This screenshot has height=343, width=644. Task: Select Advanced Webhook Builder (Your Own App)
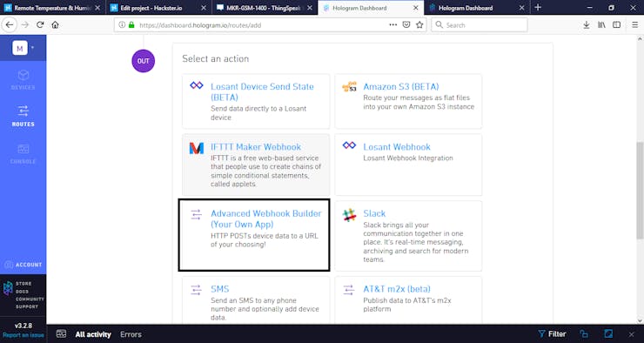(x=254, y=235)
